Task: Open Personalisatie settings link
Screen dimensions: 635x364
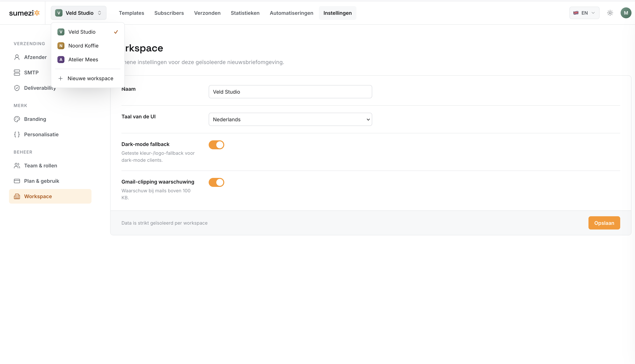Action: [50, 135]
